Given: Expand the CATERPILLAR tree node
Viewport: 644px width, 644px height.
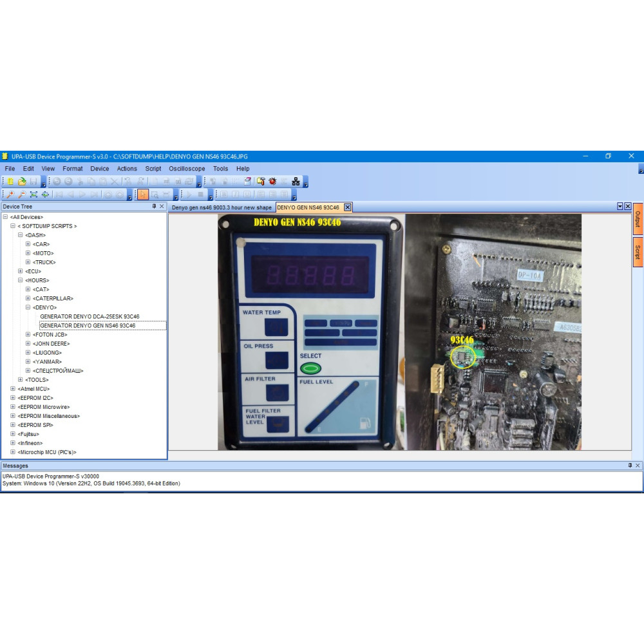Looking at the screenshot, I should 28,298.
